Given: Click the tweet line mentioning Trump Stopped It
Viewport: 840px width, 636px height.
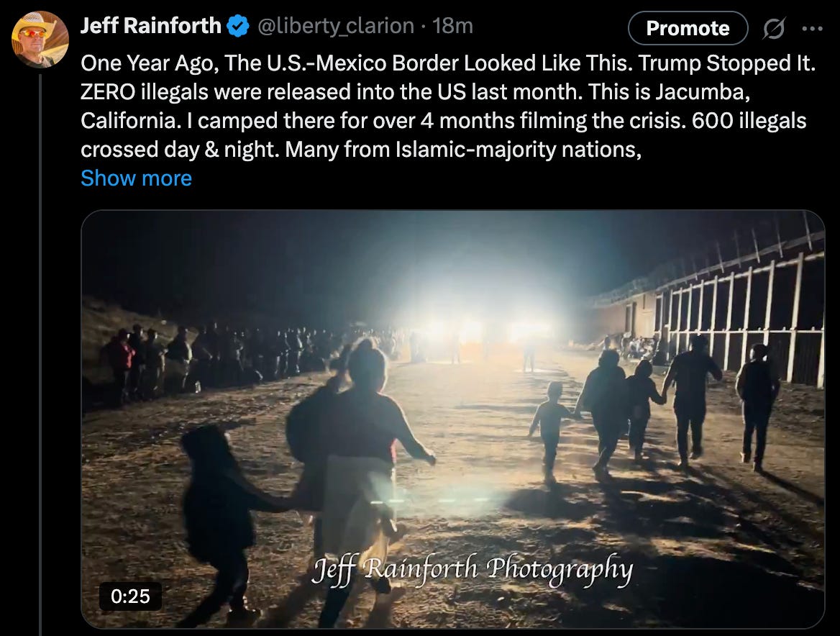Looking at the screenshot, I should [x=448, y=63].
